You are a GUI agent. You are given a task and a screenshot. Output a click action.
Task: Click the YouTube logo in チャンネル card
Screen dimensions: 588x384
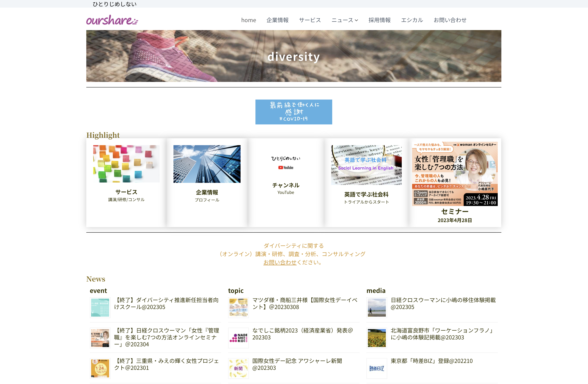(286, 168)
